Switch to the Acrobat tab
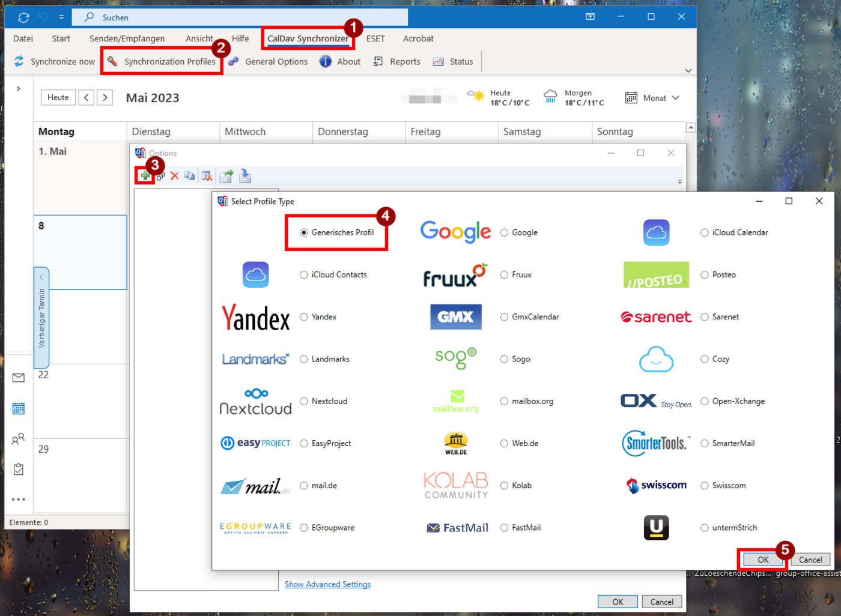This screenshot has height=616, width=841. coord(418,38)
